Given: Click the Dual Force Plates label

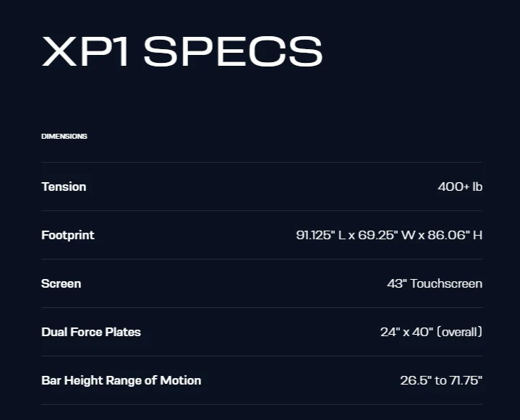Looking at the screenshot, I should (91, 332).
